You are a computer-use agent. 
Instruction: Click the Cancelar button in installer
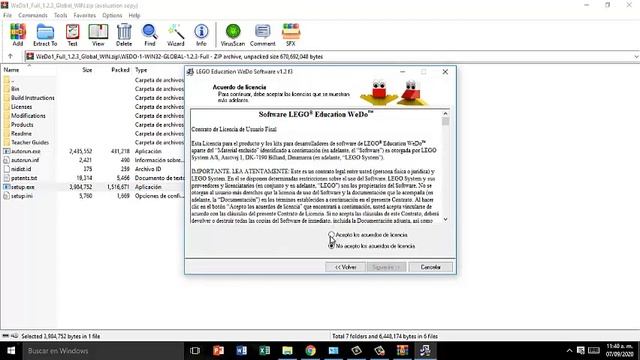click(x=430, y=267)
